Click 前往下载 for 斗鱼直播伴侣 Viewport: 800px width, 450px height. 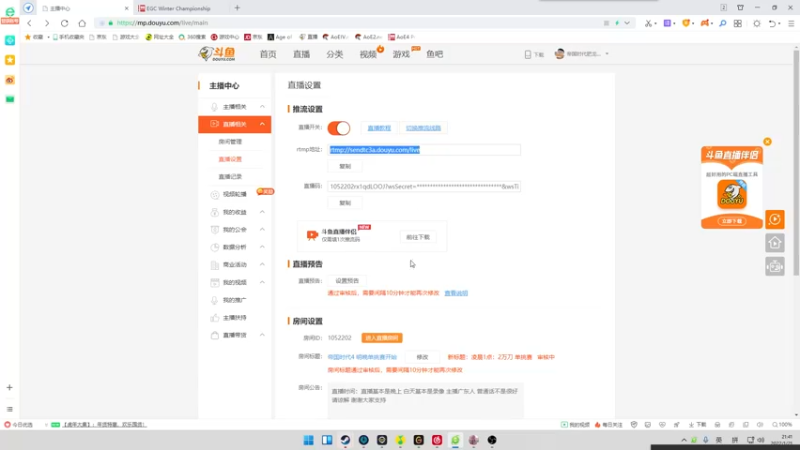click(418, 237)
